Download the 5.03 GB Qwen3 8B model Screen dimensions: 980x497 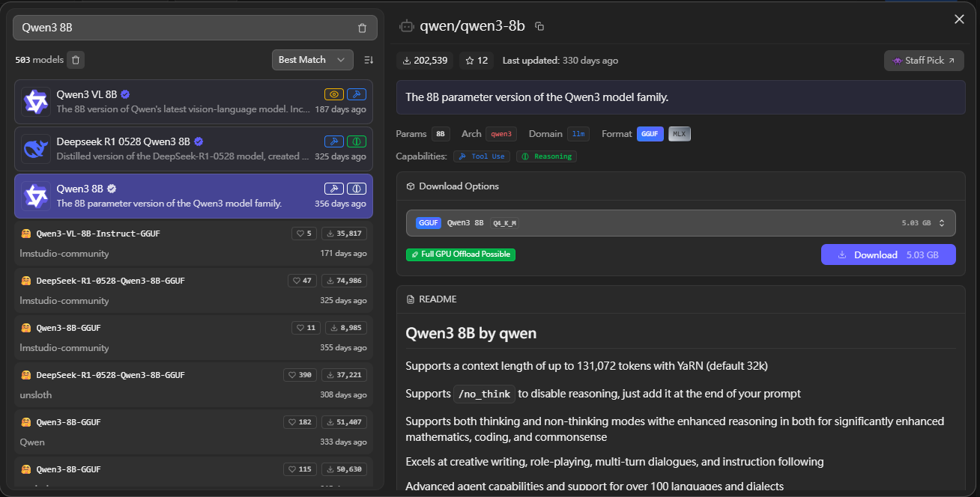(889, 254)
